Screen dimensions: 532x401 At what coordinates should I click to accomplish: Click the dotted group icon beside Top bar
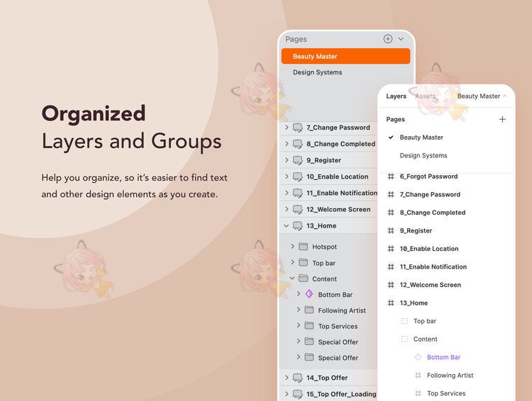click(404, 321)
